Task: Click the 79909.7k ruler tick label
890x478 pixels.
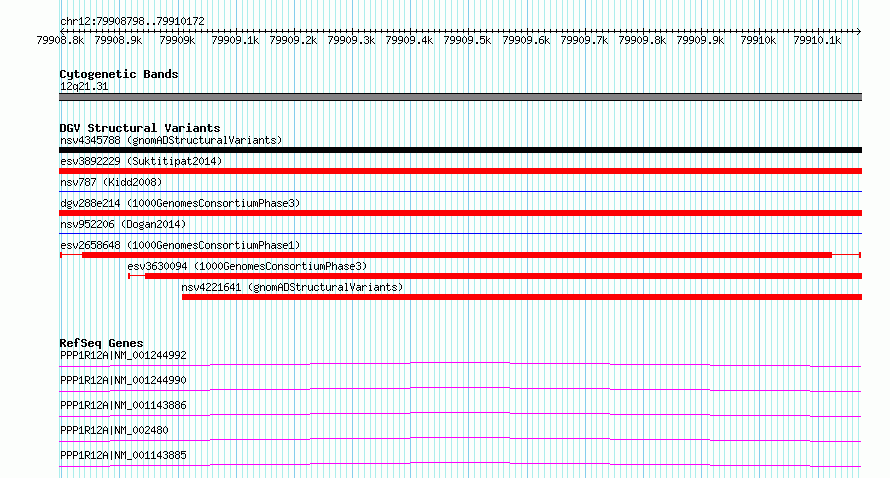Action: point(584,41)
